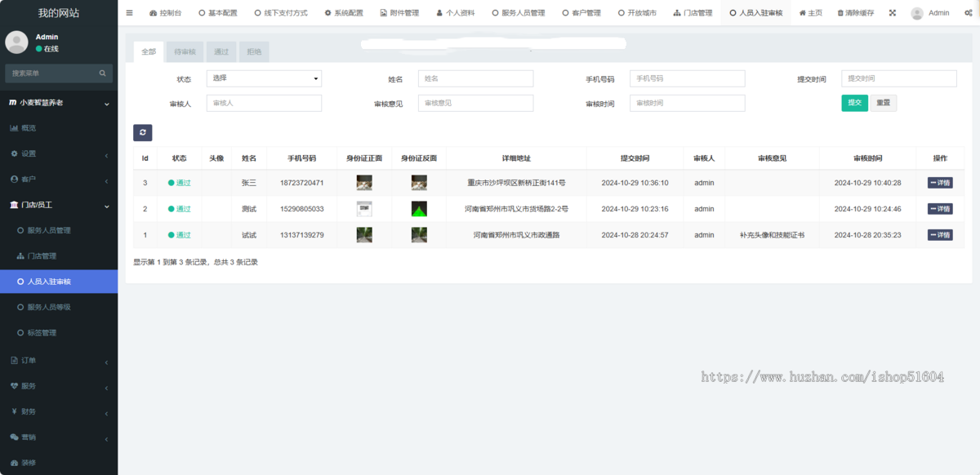This screenshot has height=475, width=980.
Task: Expand the 客户 sidebar menu
Action: click(59, 179)
